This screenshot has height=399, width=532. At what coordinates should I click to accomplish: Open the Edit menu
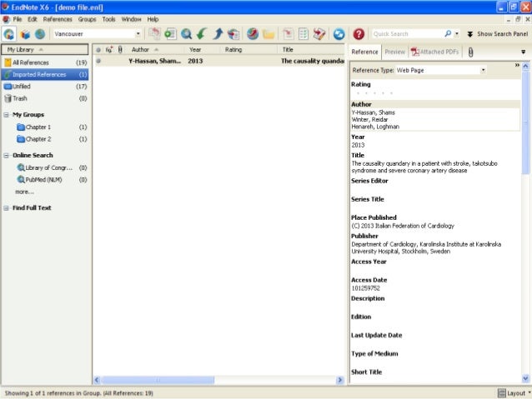click(33, 19)
